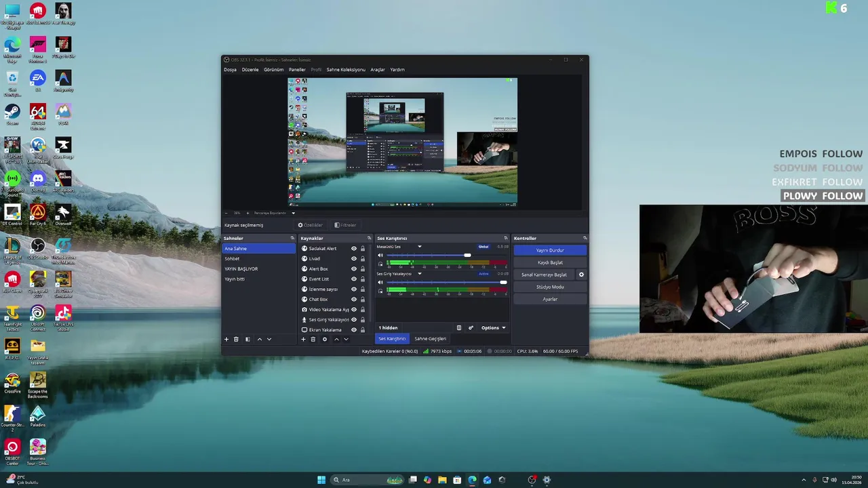This screenshot has width=868, height=488.
Task: Click Sanal Kamerayı Başlat button
Action: pos(544,274)
